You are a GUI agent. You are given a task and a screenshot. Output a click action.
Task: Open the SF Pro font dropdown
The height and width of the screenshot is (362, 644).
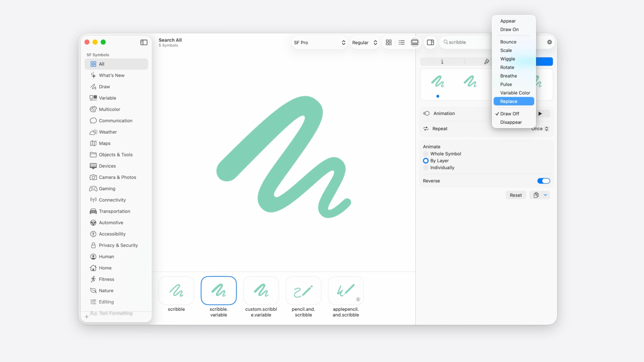[x=319, y=42]
